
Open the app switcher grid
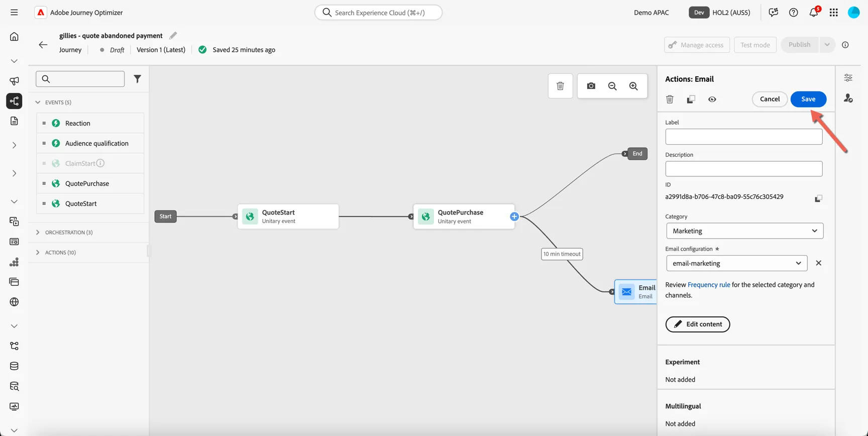click(834, 13)
